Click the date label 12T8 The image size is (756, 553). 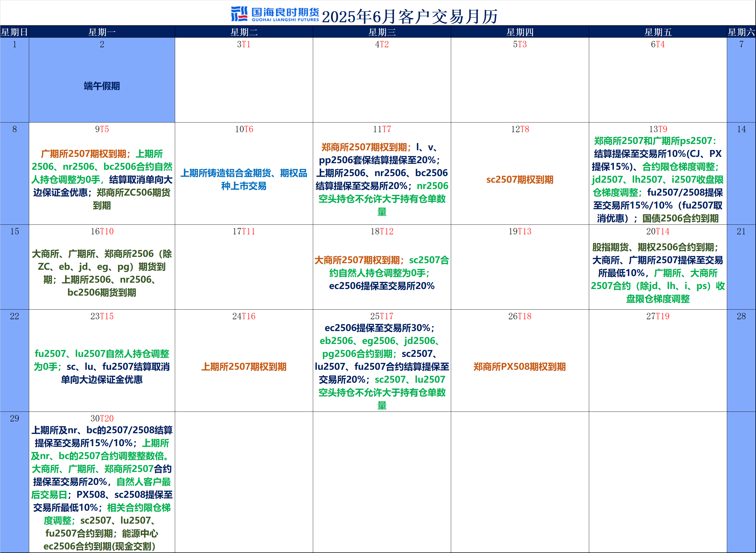click(x=520, y=129)
